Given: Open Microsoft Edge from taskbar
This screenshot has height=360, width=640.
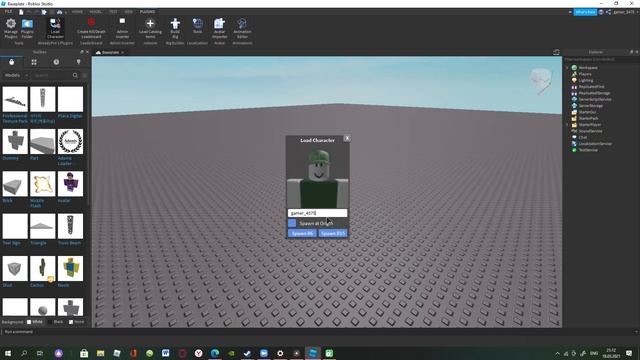Looking at the screenshot, I should coord(215,353).
